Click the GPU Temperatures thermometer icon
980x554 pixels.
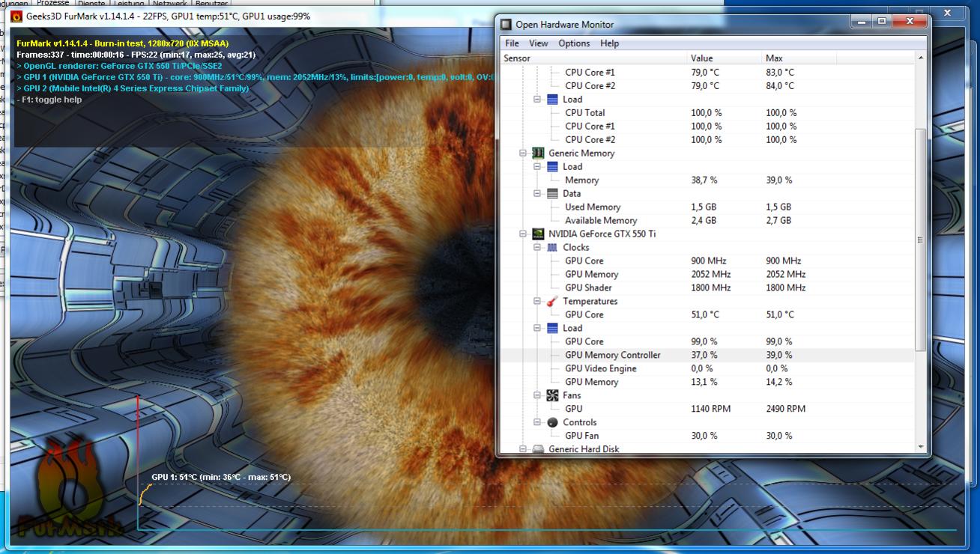coord(552,301)
